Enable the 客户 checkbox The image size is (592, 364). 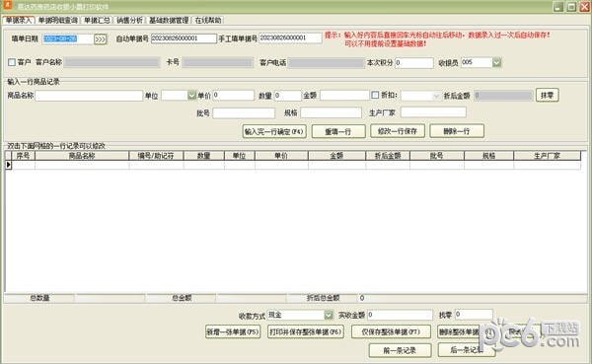click(12, 62)
